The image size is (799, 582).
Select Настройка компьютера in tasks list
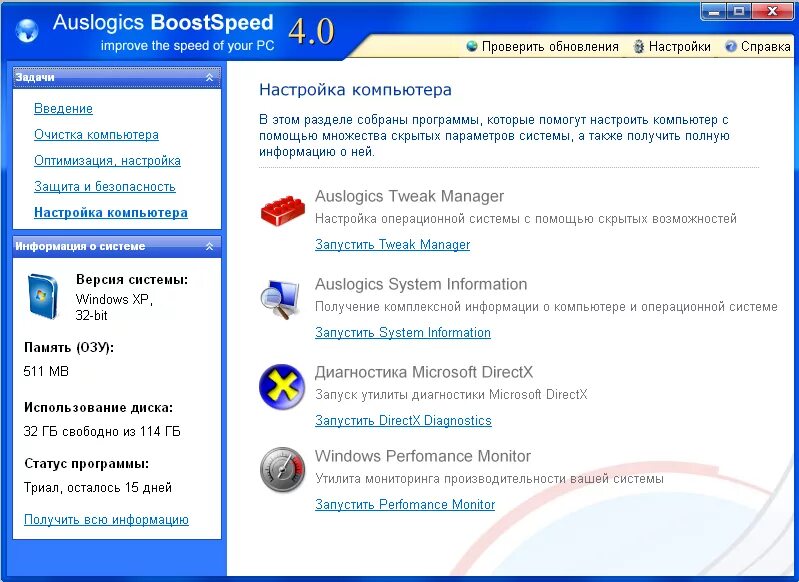click(111, 213)
